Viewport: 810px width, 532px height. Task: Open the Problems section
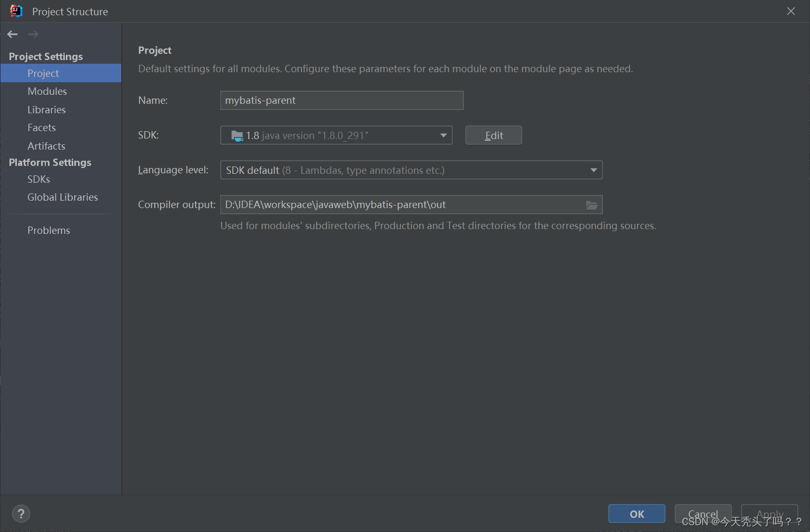(x=48, y=230)
